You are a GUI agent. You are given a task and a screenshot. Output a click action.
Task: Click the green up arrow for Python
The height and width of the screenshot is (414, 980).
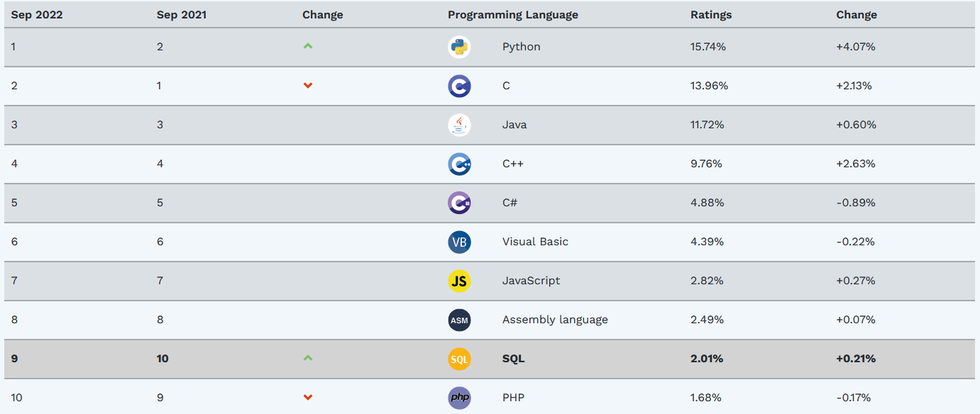tap(307, 46)
